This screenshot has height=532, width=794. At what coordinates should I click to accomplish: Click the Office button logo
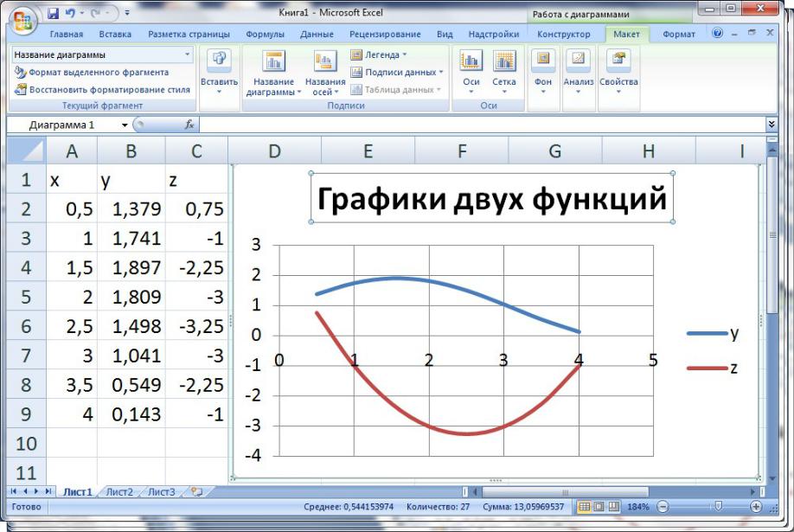[x=23, y=21]
